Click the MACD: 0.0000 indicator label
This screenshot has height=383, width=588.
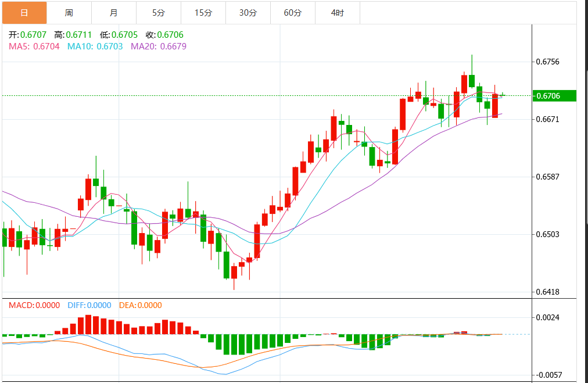34,305
